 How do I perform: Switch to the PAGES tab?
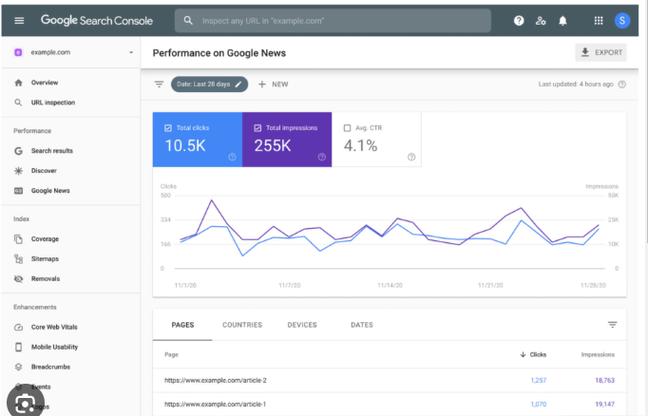pyautogui.click(x=183, y=325)
